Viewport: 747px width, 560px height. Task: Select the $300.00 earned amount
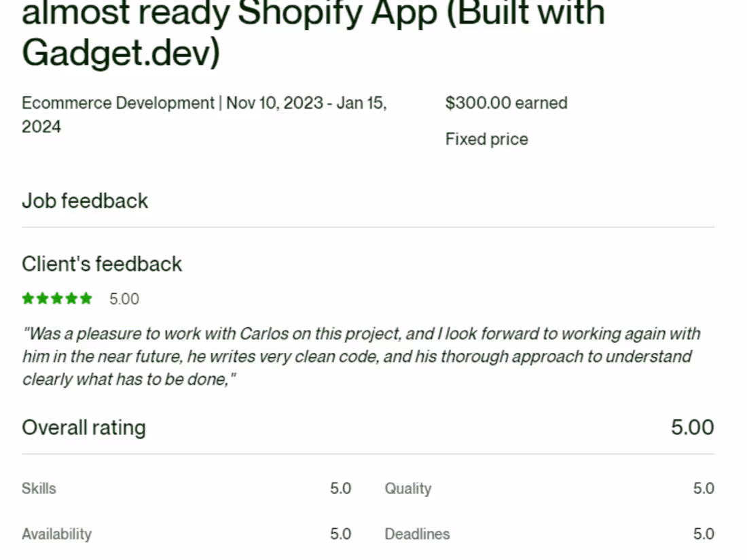506,103
